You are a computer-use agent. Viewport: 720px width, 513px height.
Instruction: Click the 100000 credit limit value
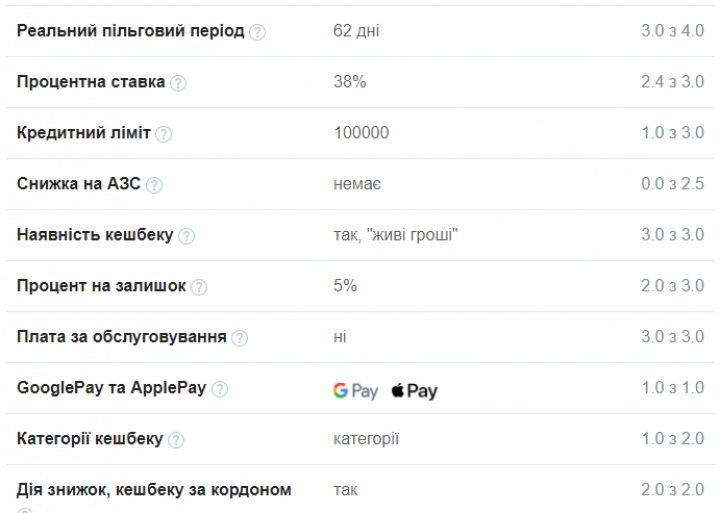pyautogui.click(x=361, y=133)
